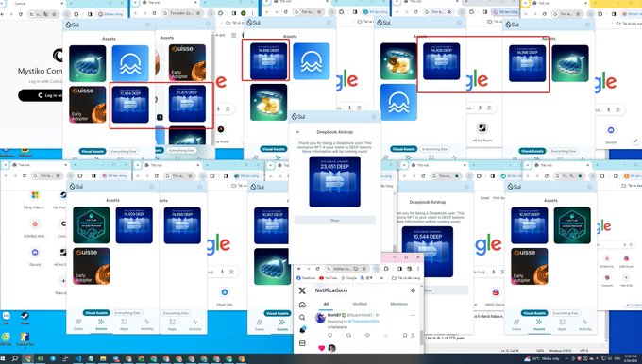The width and height of the screenshot is (642, 364).
Task: Click the Mystiko black Log in button
Action: [40, 95]
